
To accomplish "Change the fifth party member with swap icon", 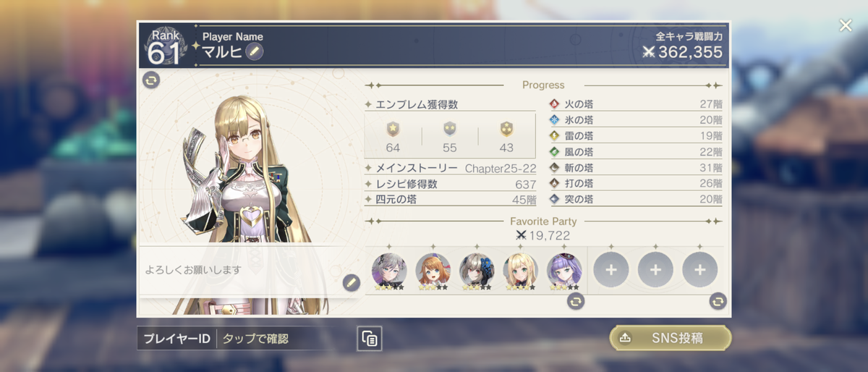I will pos(575,301).
